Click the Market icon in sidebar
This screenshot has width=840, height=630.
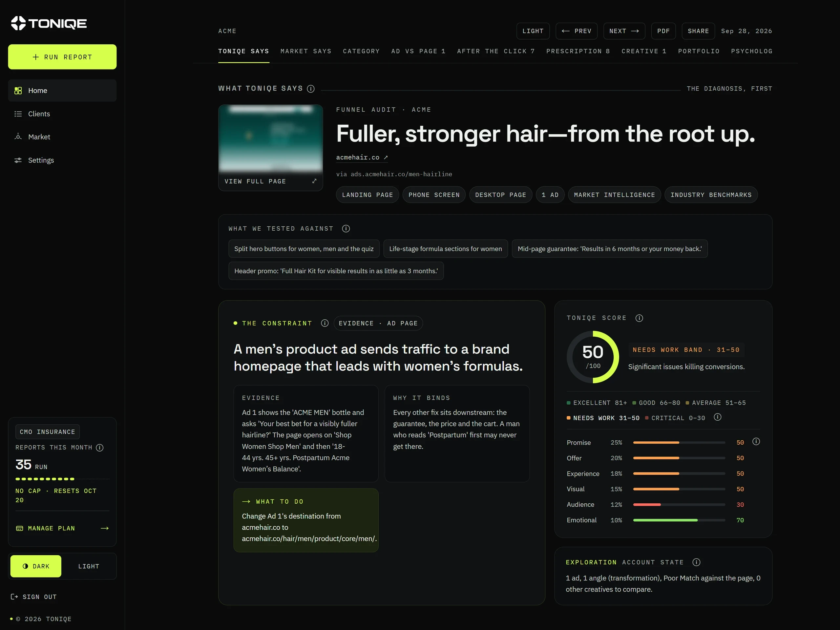point(18,137)
